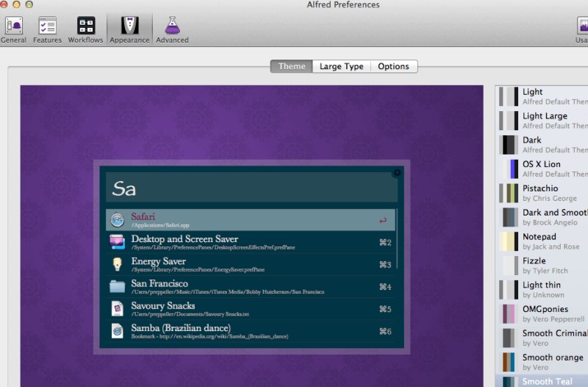
Task: Click the Safari compass icon
Action: pyautogui.click(x=118, y=220)
